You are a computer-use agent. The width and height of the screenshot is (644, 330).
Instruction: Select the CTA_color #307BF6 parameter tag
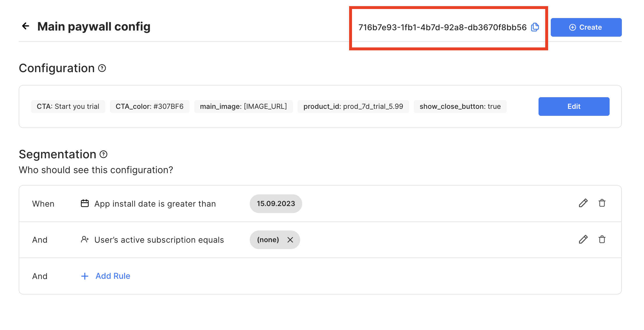[149, 107]
